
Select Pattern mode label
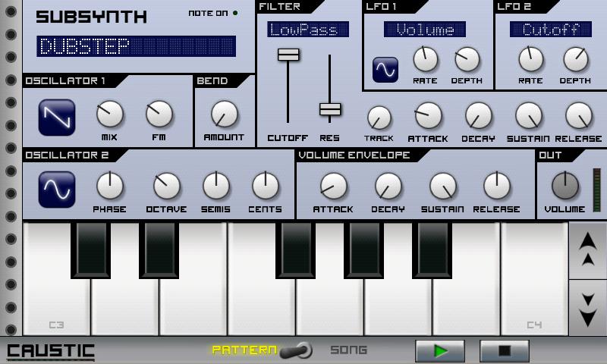point(244,350)
